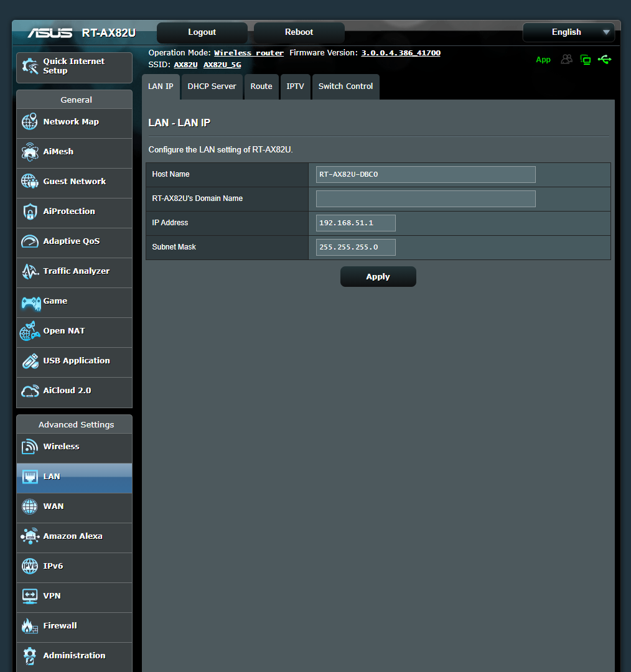Click the green USB status icon
Image resolution: width=631 pixels, height=672 pixels.
tap(604, 59)
